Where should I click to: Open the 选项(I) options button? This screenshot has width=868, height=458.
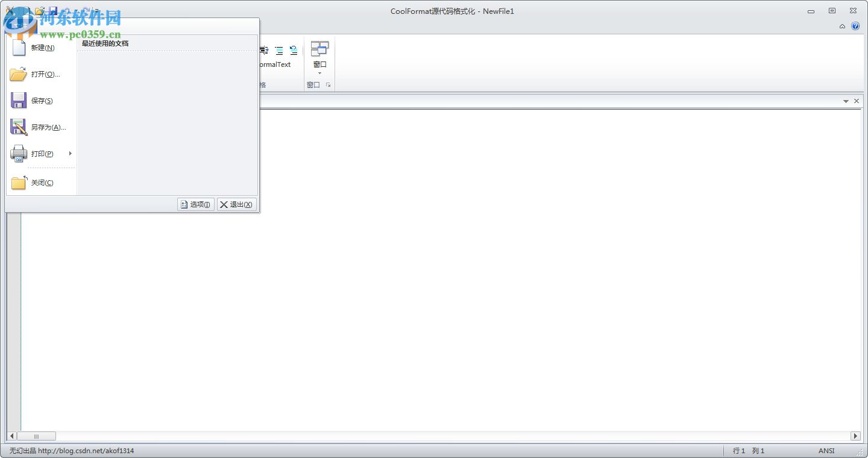196,204
